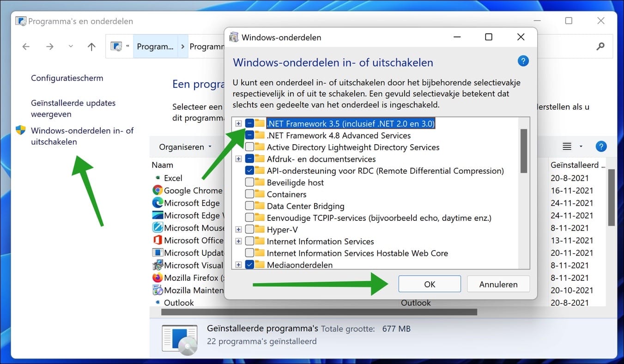Toggle .NET Framework 4.8 Advanced Services checkbox
This screenshot has height=364, width=624.
249,135
